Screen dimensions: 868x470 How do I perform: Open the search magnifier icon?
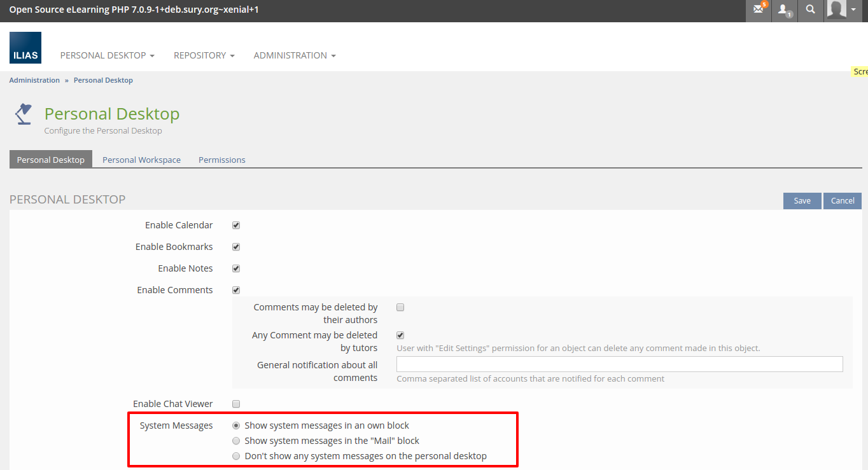[810, 10]
